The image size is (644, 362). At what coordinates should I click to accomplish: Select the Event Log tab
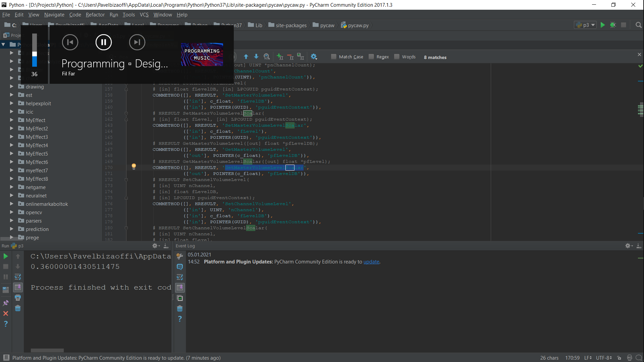pyautogui.click(x=185, y=246)
